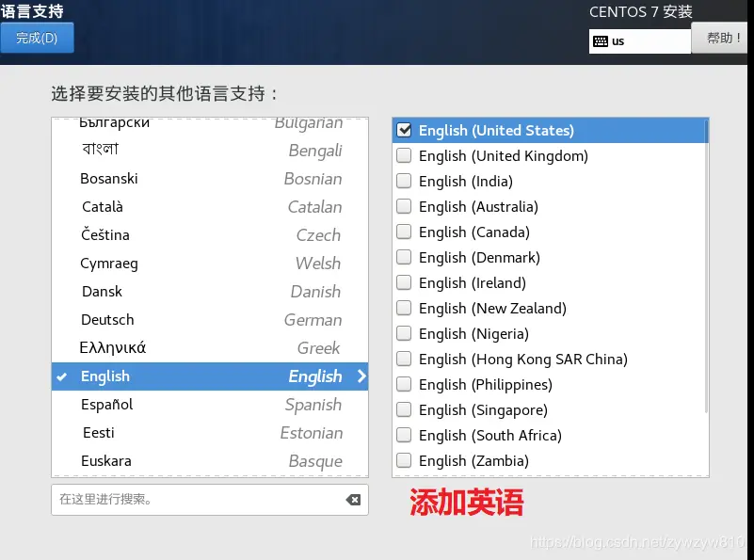Image resolution: width=754 pixels, height=560 pixels.
Task: Enable English (India) checkbox
Action: click(404, 181)
